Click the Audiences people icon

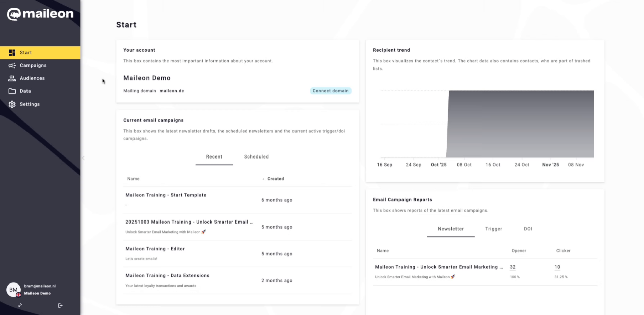12,78
